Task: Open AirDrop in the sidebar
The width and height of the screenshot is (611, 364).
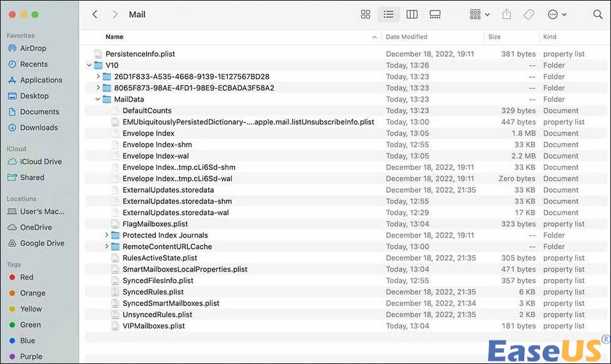Action: [x=33, y=48]
